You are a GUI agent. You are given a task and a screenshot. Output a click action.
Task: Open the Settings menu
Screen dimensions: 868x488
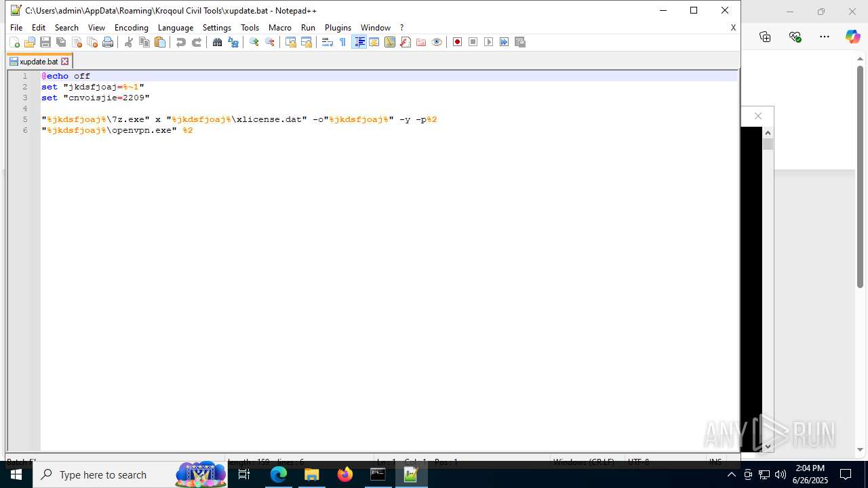217,28
